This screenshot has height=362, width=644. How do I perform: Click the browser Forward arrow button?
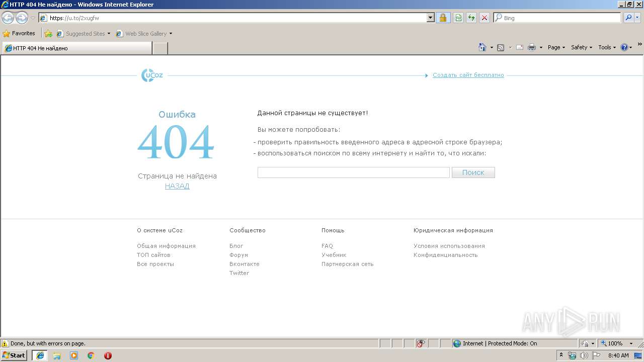22,18
